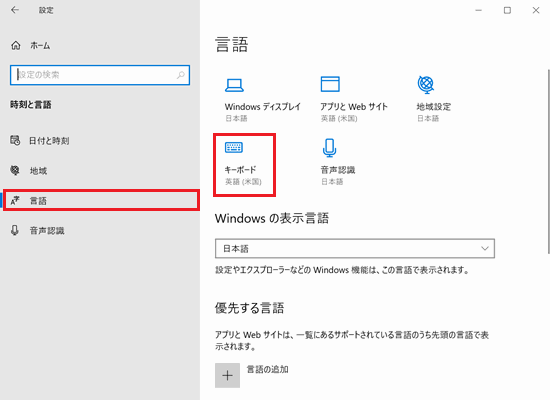Click 英語 (米国) under アプリと Web サイト

click(339, 119)
